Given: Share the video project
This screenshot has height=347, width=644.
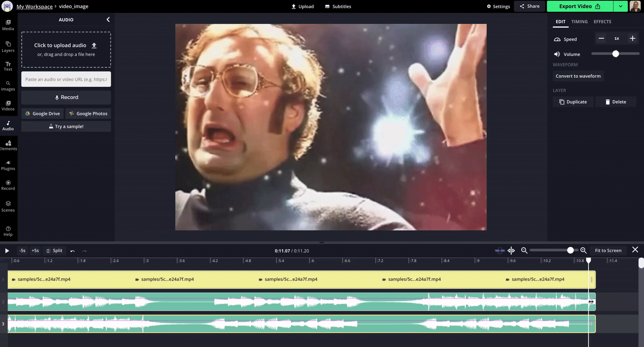Looking at the screenshot, I should (x=530, y=6).
